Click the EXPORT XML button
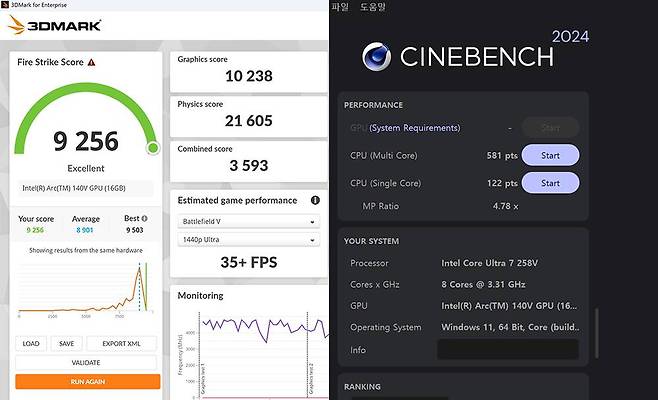 [x=121, y=343]
